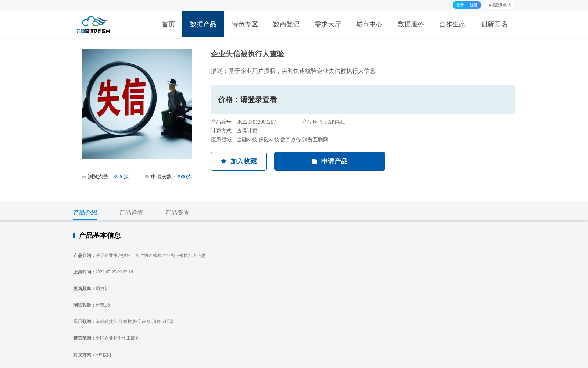Screen dimensions: 588x368
Task: Click the product code JK2208012000257
Action: tap(256, 122)
